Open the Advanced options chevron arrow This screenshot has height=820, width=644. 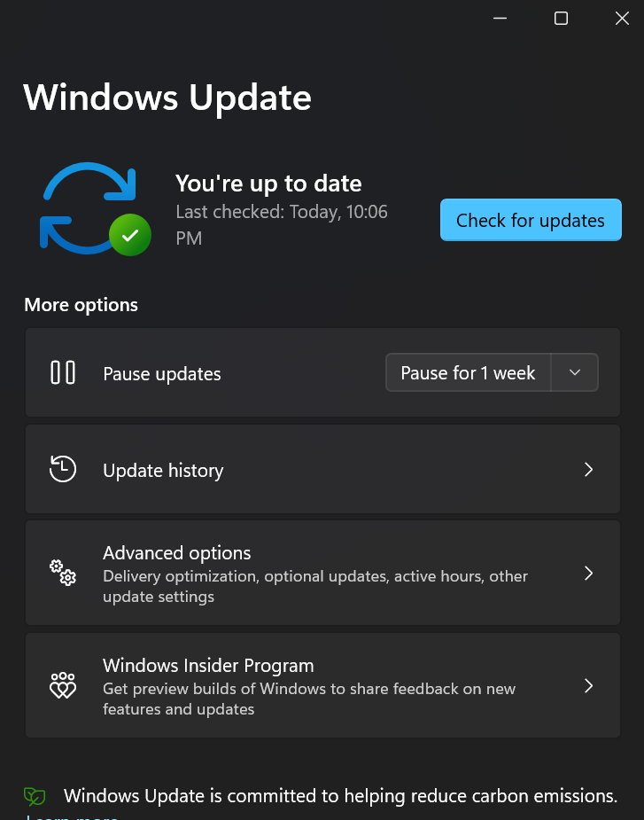coord(588,574)
